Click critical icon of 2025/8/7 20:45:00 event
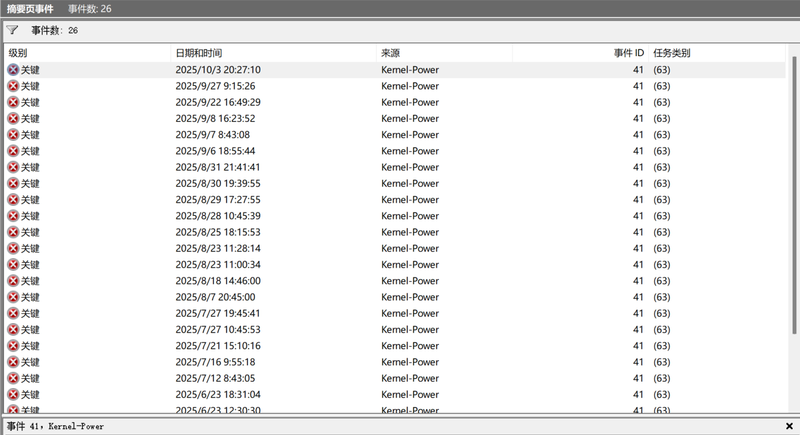 13,297
